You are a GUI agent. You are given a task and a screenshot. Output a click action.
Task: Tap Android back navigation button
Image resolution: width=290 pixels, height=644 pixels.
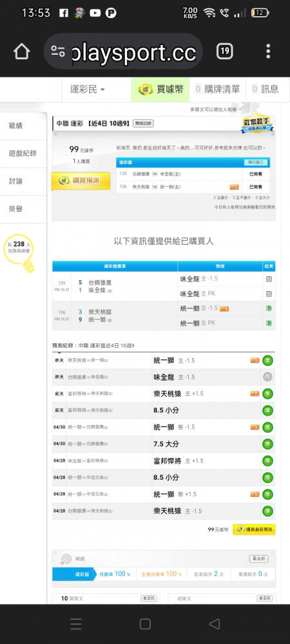tap(215, 624)
